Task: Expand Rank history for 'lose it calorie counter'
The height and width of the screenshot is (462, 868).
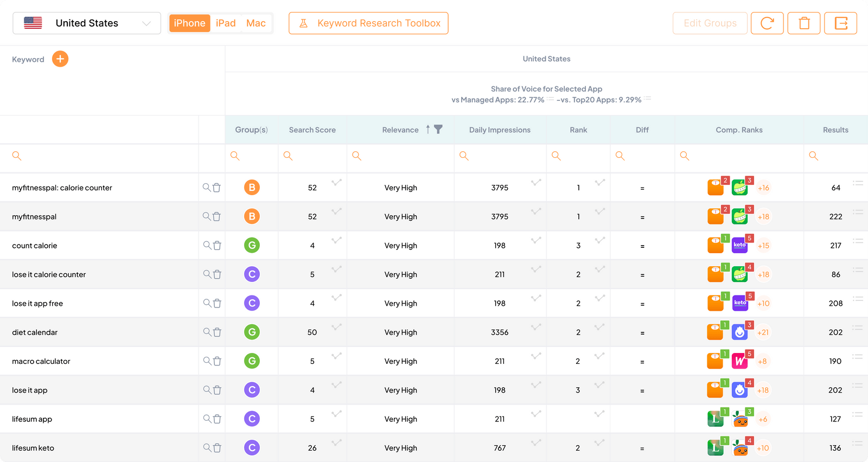Action: tap(599, 269)
